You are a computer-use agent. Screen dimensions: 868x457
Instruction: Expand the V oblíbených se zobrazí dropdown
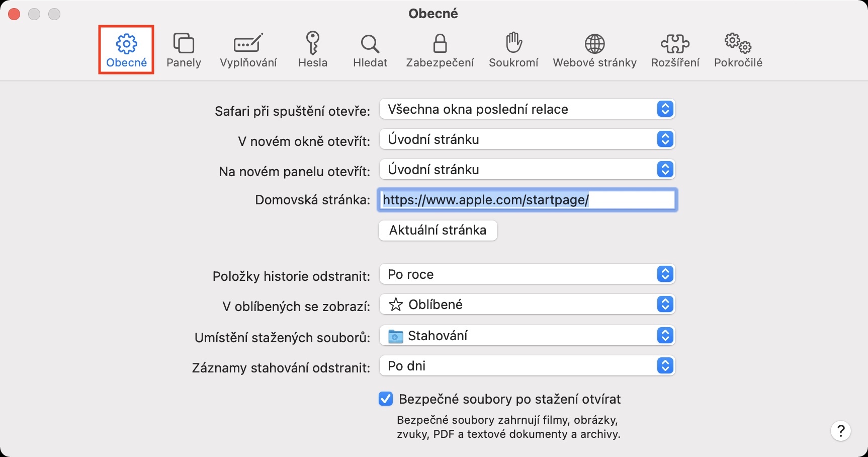tap(527, 304)
